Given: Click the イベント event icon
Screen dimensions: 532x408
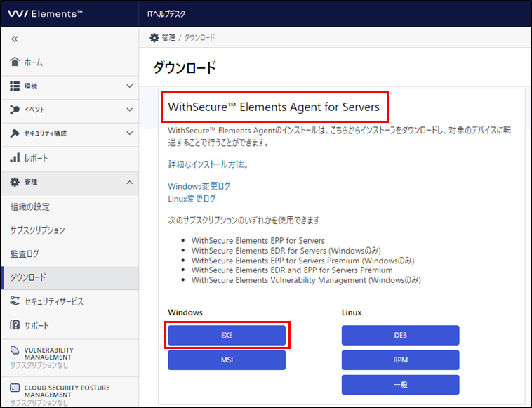Looking at the screenshot, I should pos(15,110).
